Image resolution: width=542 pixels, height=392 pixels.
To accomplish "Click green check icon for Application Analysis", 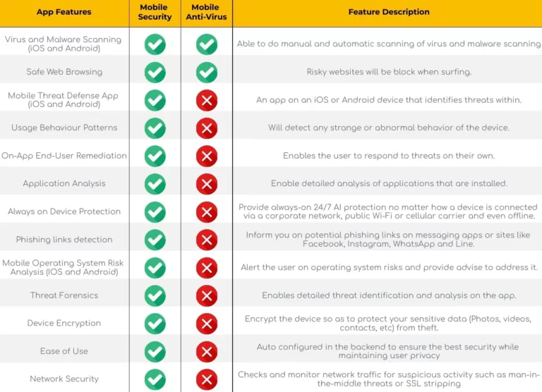I will (x=155, y=184).
